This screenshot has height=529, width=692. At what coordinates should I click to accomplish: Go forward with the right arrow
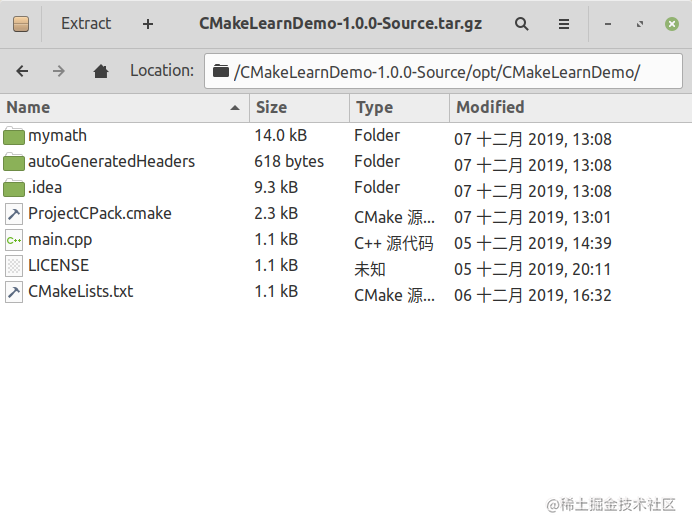[x=59, y=71]
